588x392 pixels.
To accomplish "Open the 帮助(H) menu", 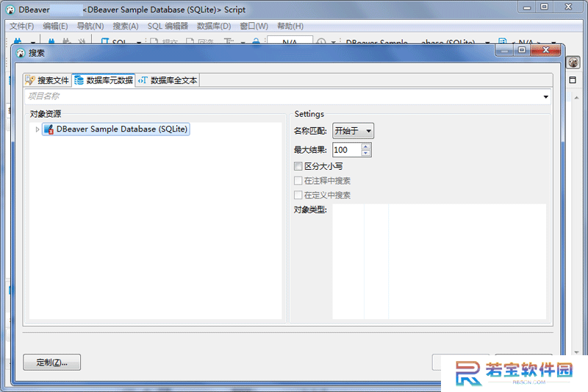I will pos(290,26).
